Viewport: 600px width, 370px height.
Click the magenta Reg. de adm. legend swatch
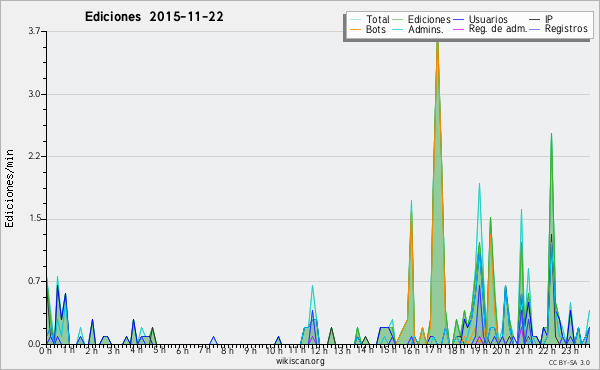pos(458,29)
